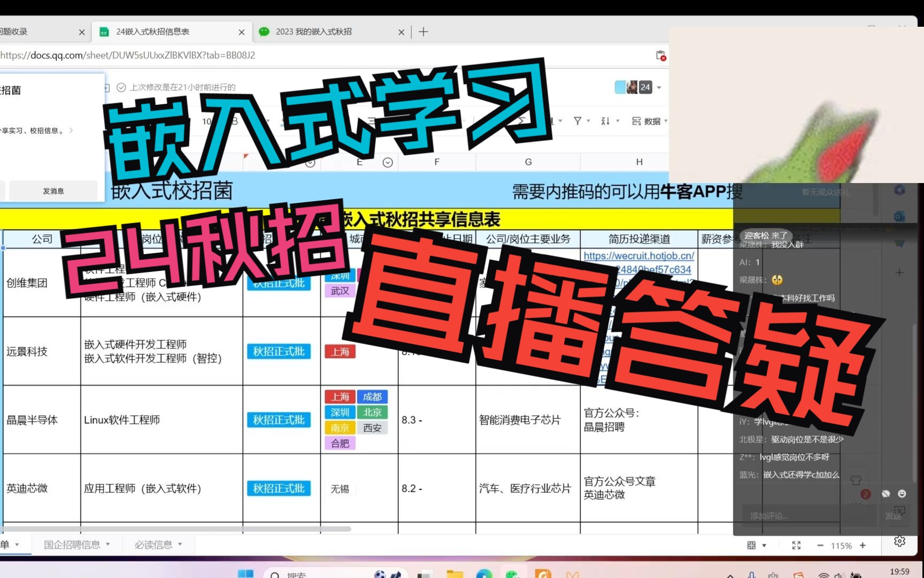Select the 智能消费电子芯片 cell

(x=528, y=420)
